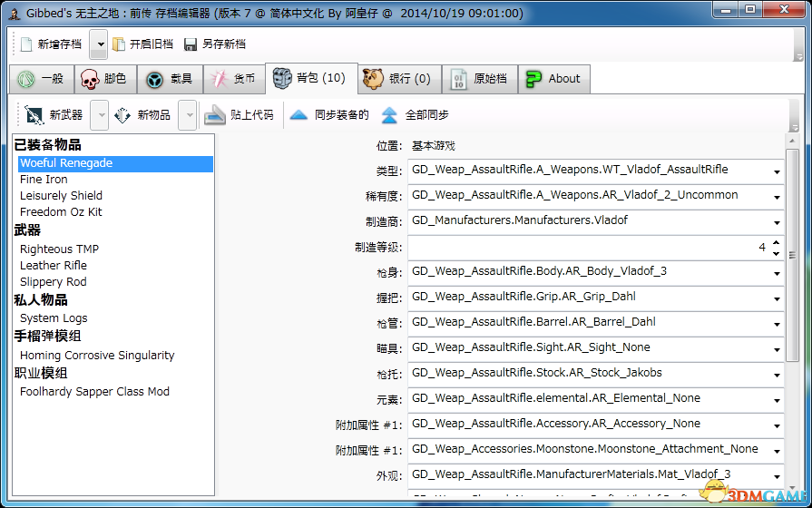Screen dimensions: 812x508
Task: Open the 瞄具 sight dropdown
Action: [x=777, y=349]
